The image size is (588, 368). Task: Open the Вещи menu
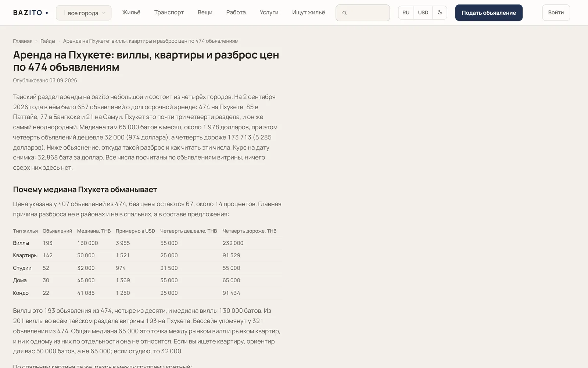click(205, 13)
